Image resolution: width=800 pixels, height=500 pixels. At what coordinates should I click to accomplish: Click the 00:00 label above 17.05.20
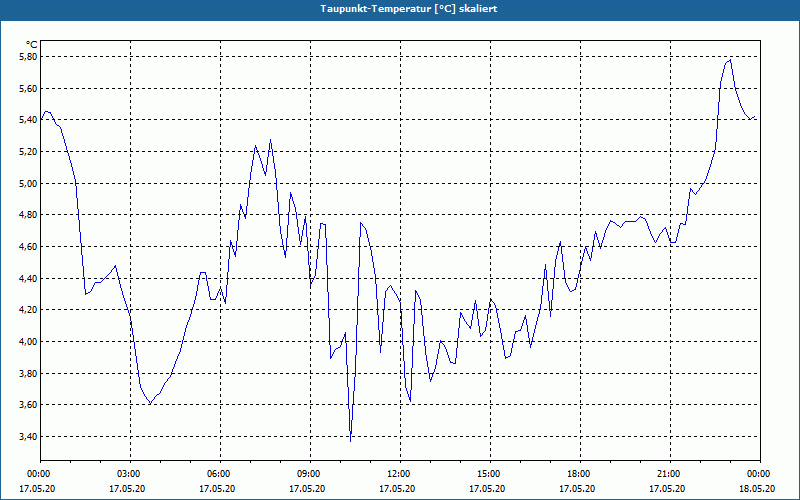[x=37, y=474]
